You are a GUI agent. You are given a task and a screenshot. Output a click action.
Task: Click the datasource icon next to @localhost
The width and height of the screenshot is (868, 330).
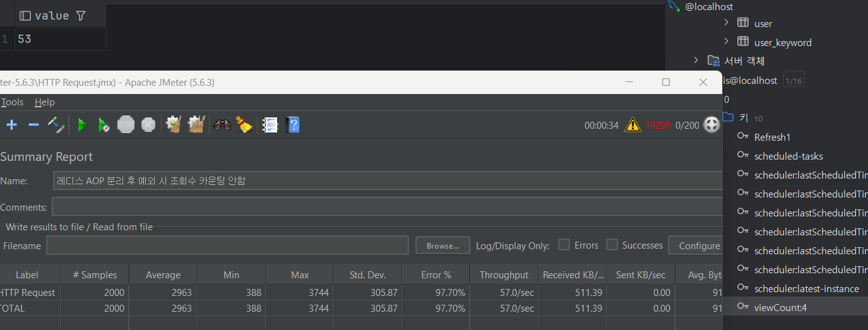click(675, 5)
